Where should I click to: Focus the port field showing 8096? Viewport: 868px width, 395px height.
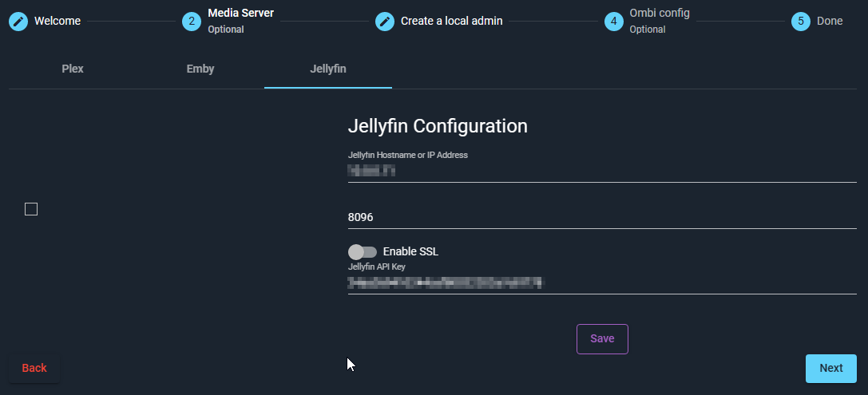point(602,217)
